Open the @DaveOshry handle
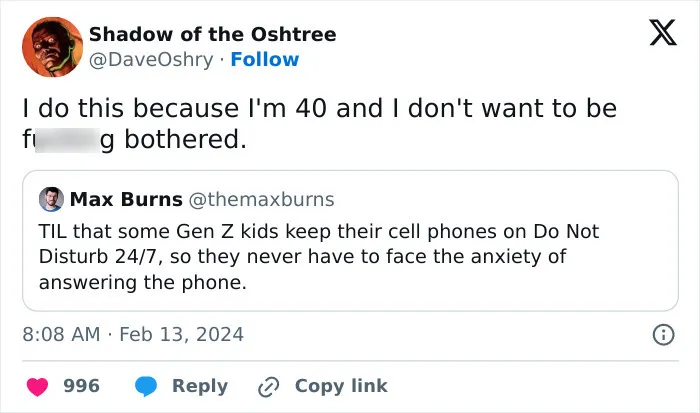This screenshot has width=700, height=413. (151, 60)
